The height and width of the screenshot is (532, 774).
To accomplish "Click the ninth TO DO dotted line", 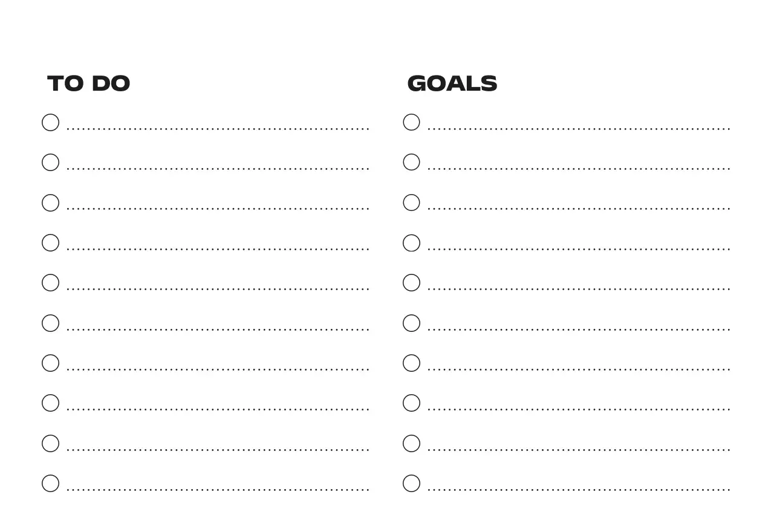I will (218, 449).
